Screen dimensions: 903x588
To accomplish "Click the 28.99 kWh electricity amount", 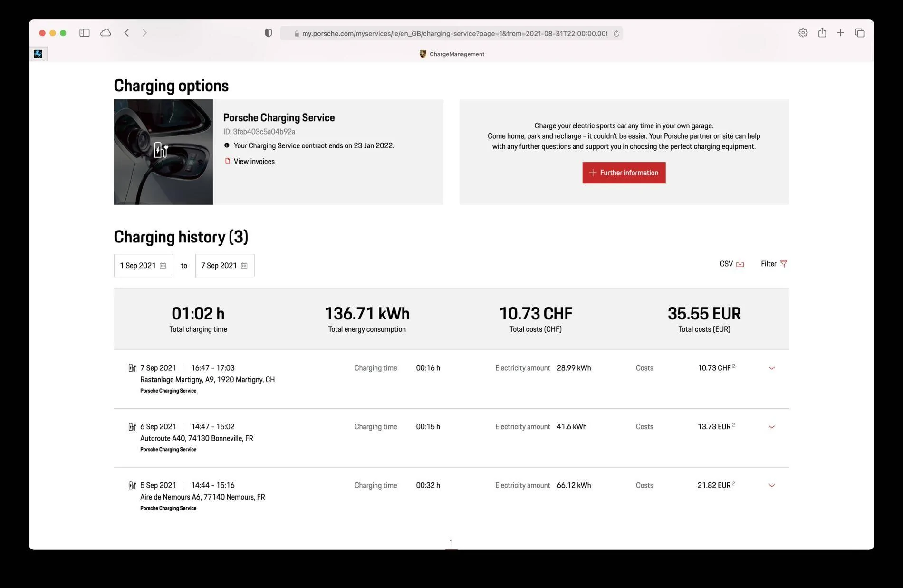I will (x=574, y=368).
